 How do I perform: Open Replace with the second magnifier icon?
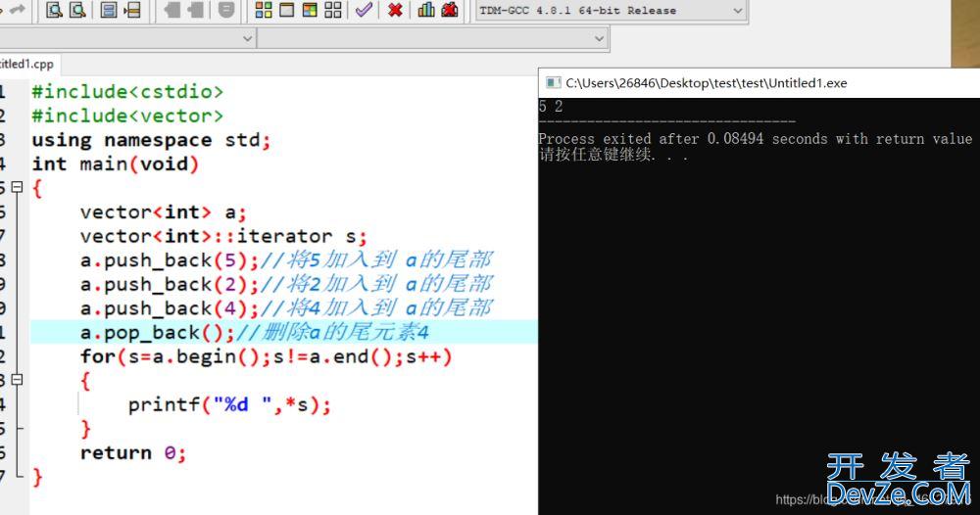tap(77, 10)
